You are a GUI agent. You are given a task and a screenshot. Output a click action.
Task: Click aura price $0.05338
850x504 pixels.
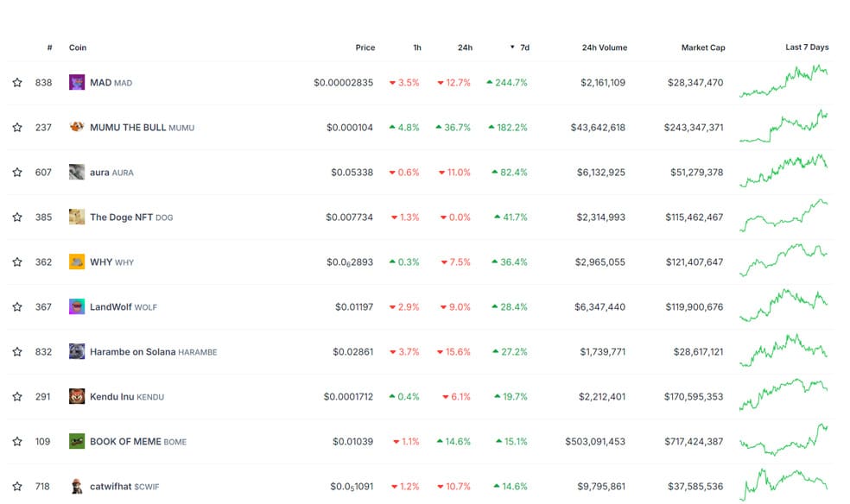(x=352, y=173)
